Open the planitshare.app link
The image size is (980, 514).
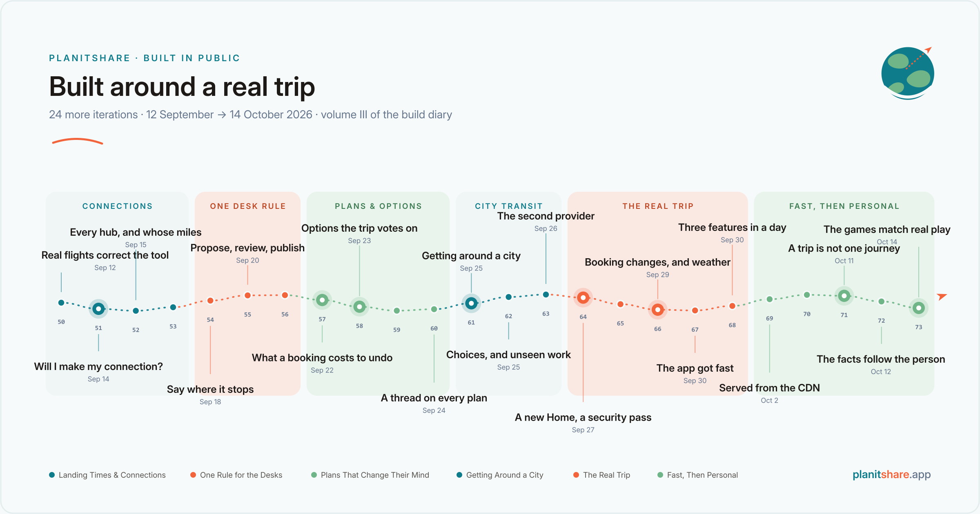pos(891,474)
